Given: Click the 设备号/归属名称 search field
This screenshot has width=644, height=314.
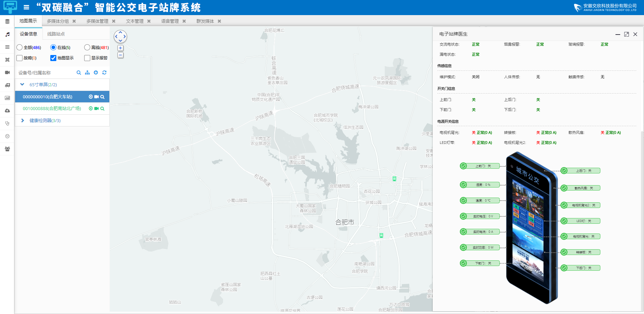Looking at the screenshot, I should pyautogui.click(x=45, y=73).
